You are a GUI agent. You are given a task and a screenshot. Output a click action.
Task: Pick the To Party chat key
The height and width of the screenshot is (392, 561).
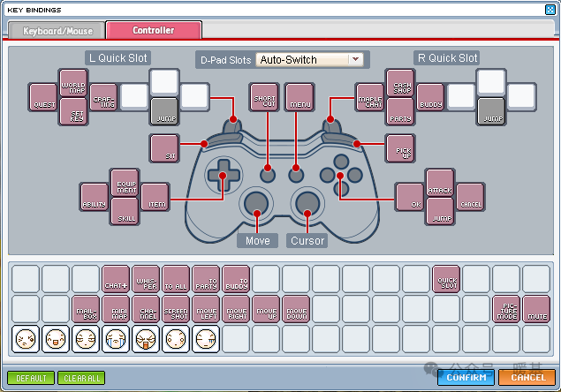coord(206,279)
